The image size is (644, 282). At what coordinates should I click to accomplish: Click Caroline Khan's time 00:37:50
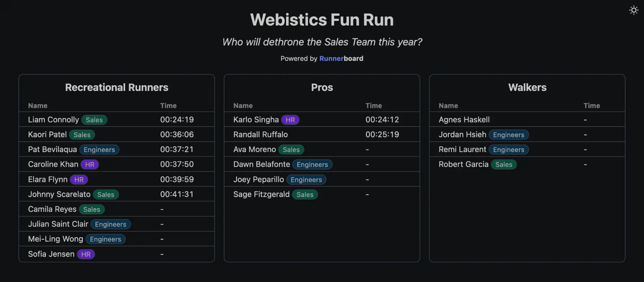[177, 164]
